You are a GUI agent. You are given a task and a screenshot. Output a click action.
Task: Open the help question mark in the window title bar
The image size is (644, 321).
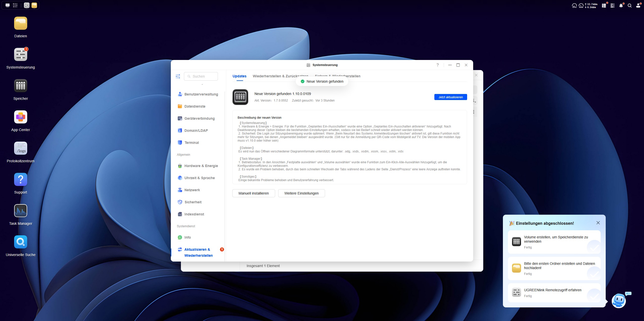[x=438, y=65]
